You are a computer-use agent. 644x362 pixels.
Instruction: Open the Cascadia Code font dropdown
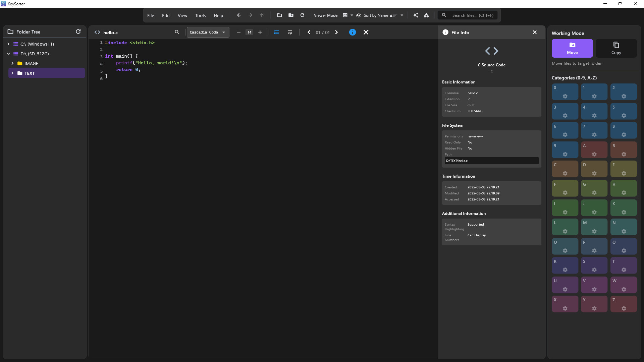coord(208,32)
